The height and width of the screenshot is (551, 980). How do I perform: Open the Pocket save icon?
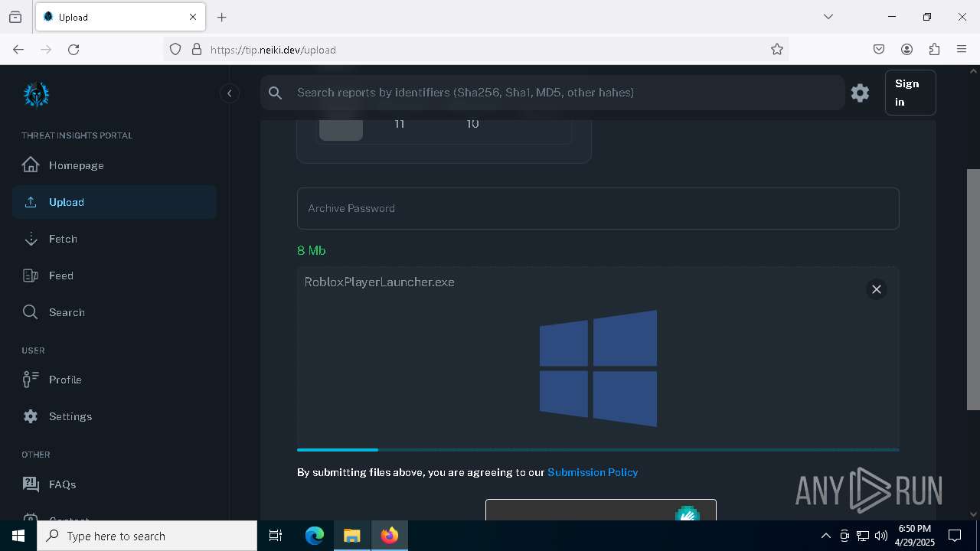[x=879, y=49]
